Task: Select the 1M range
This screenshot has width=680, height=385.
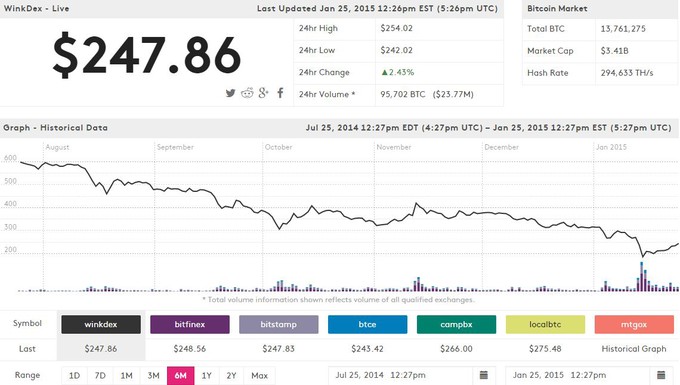Action: (127, 375)
